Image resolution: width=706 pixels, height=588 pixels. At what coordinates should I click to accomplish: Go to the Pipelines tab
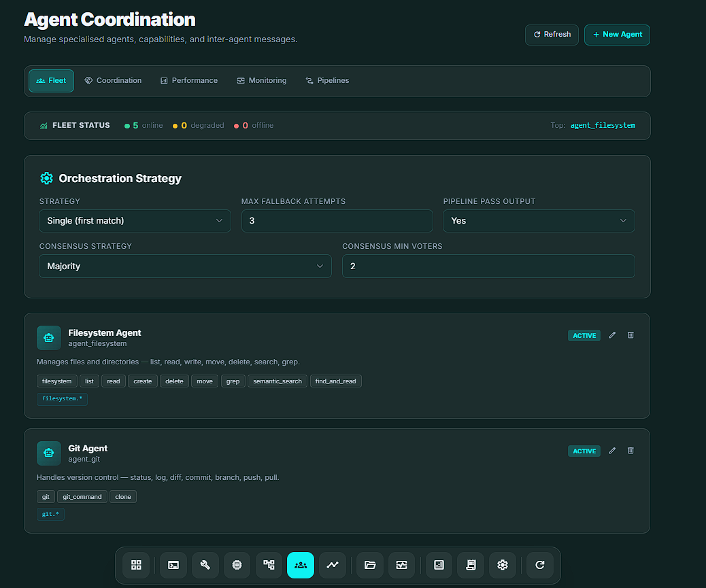coord(327,81)
